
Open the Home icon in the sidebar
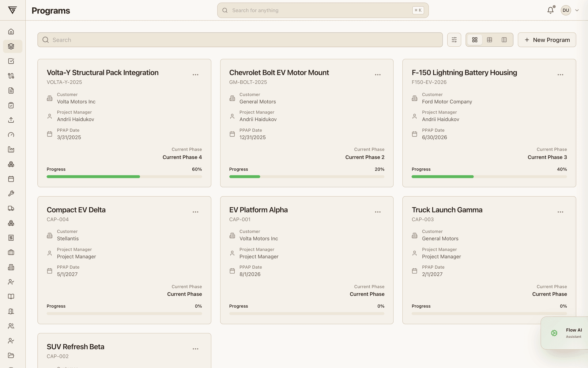click(11, 32)
